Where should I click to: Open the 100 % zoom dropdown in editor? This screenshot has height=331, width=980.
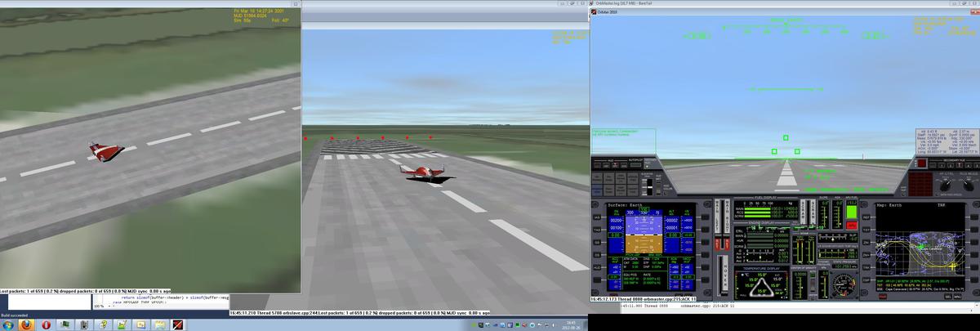(100, 306)
